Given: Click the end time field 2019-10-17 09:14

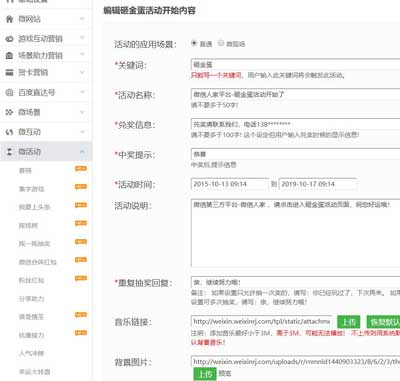Looking at the screenshot, I should [318, 184].
